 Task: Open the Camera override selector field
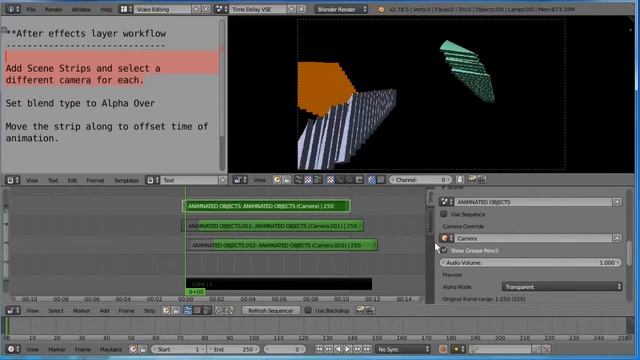533,238
